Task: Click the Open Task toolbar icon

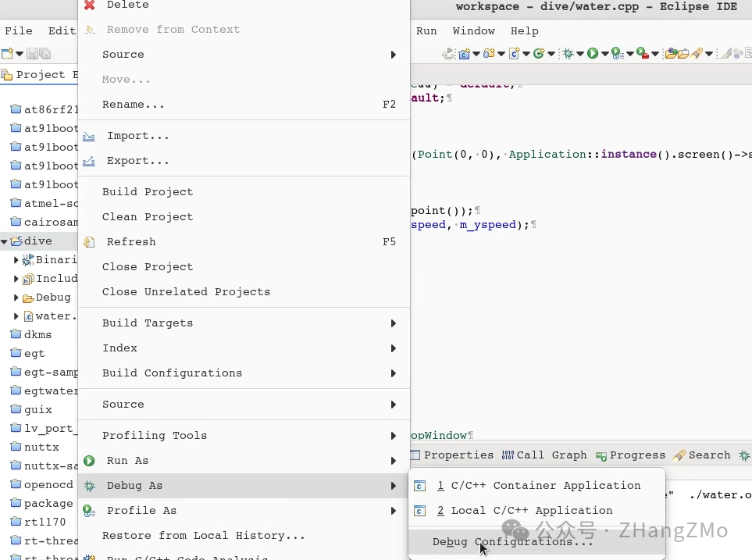Action: (x=683, y=54)
